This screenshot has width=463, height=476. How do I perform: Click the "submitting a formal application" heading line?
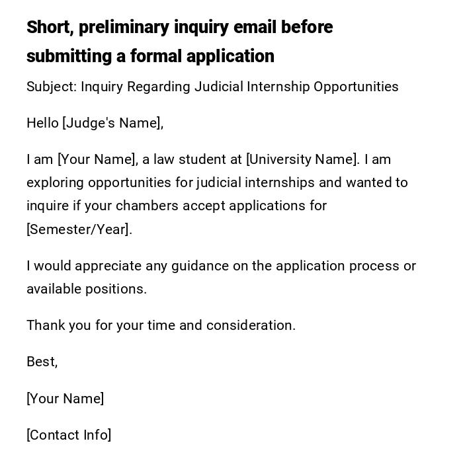coord(150,56)
